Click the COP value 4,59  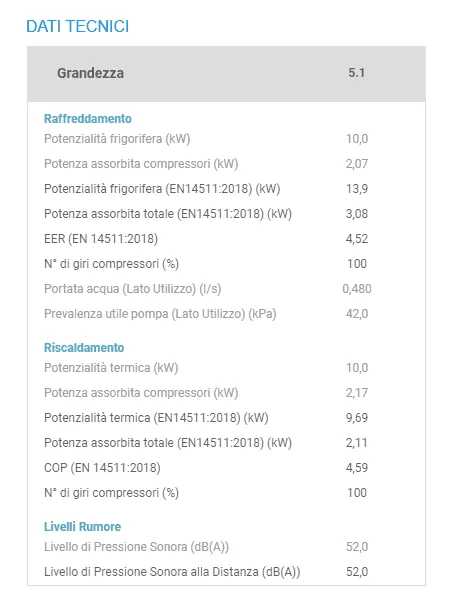[357, 468]
